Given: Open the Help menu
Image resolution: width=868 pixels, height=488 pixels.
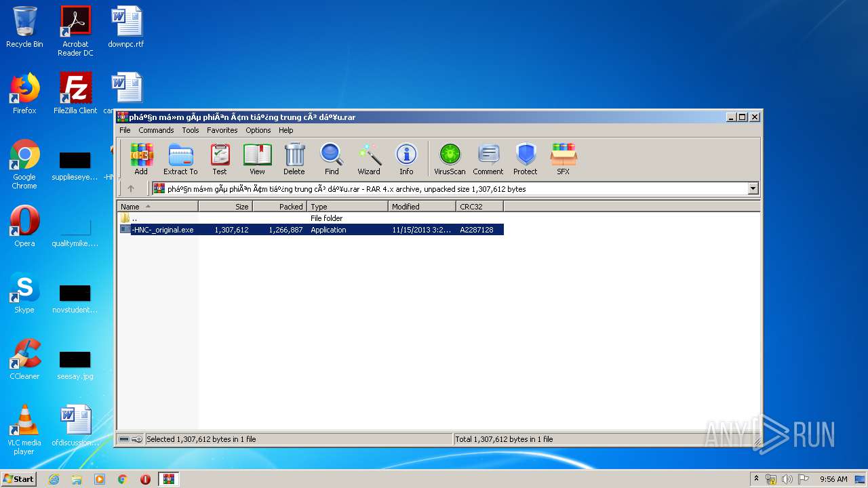Looking at the screenshot, I should 286,130.
